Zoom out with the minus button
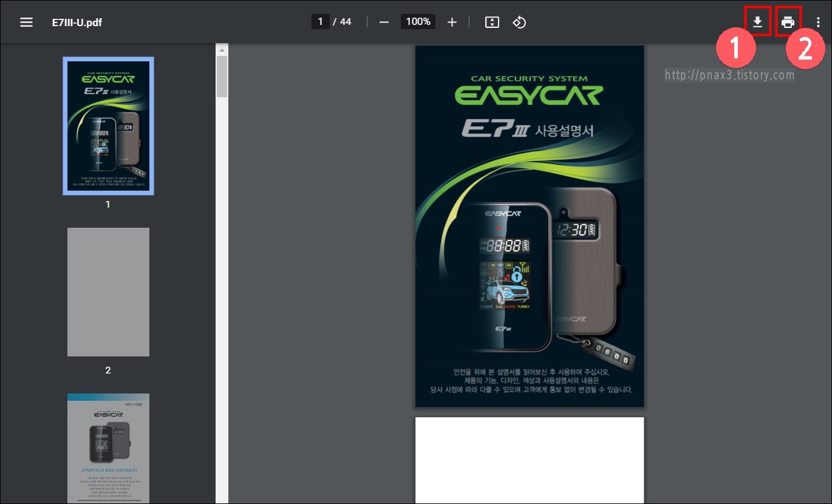832x504 pixels. pos(384,22)
